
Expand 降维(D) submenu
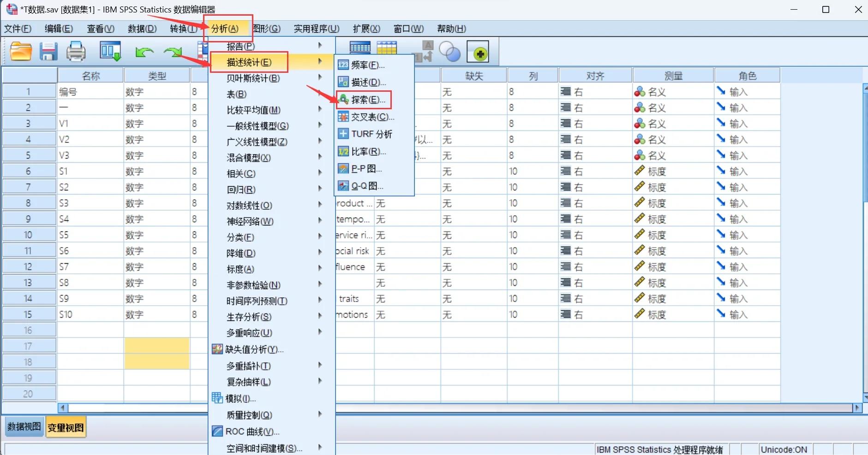[x=272, y=253]
